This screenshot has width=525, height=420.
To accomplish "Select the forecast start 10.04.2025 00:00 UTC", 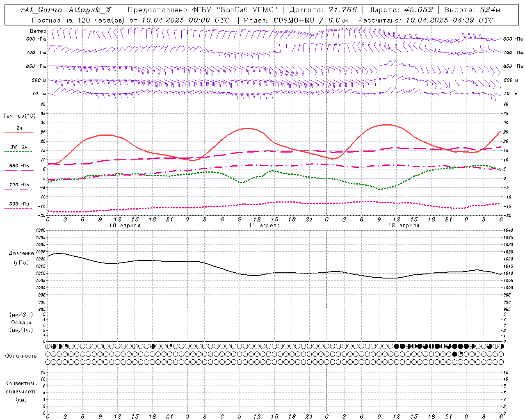I will 185,20.
